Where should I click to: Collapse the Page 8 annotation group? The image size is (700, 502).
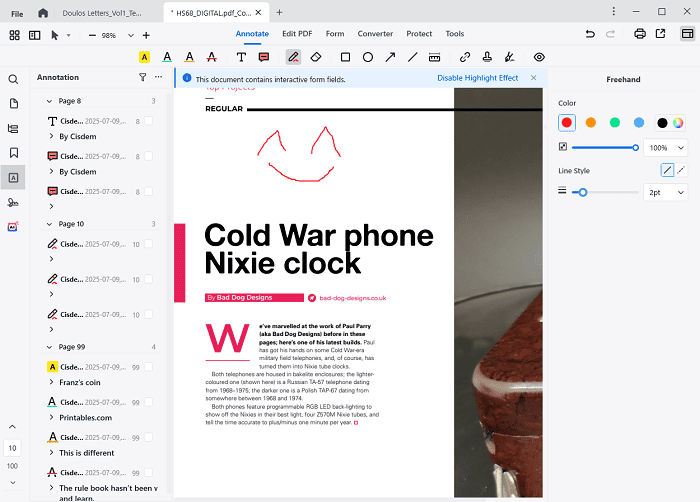click(50, 101)
